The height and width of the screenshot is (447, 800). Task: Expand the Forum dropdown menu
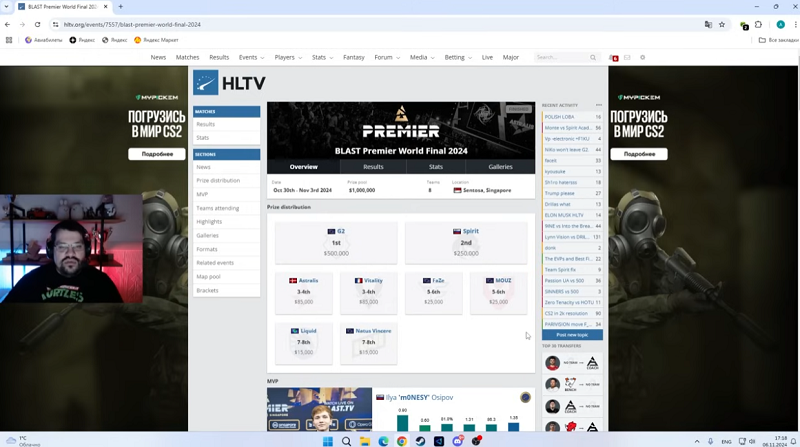tap(387, 58)
